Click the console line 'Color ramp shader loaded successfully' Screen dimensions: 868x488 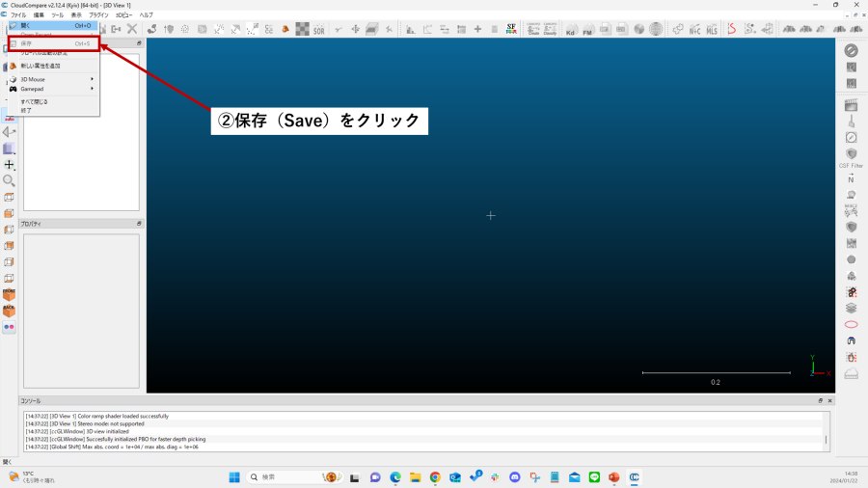[x=96, y=416]
